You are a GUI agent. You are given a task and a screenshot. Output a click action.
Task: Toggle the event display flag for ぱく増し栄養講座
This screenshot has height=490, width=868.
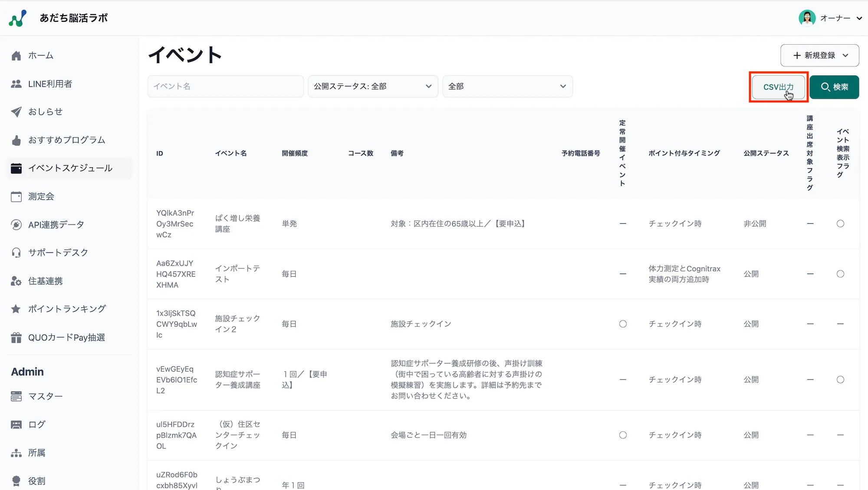tap(841, 224)
